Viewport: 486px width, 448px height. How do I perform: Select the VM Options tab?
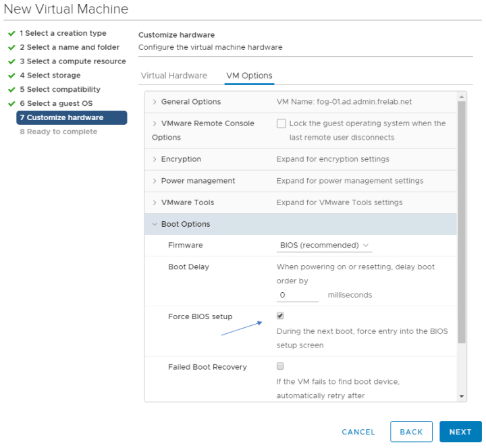point(249,76)
